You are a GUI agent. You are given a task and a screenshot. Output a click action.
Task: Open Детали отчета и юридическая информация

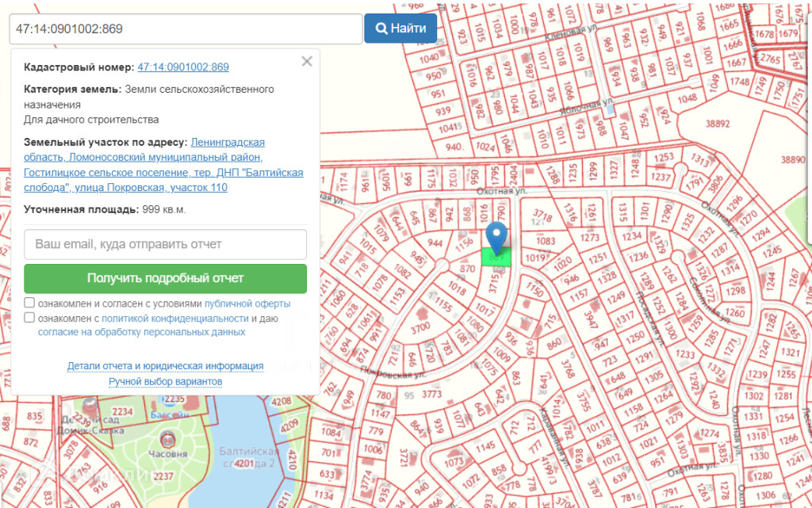[165, 366]
